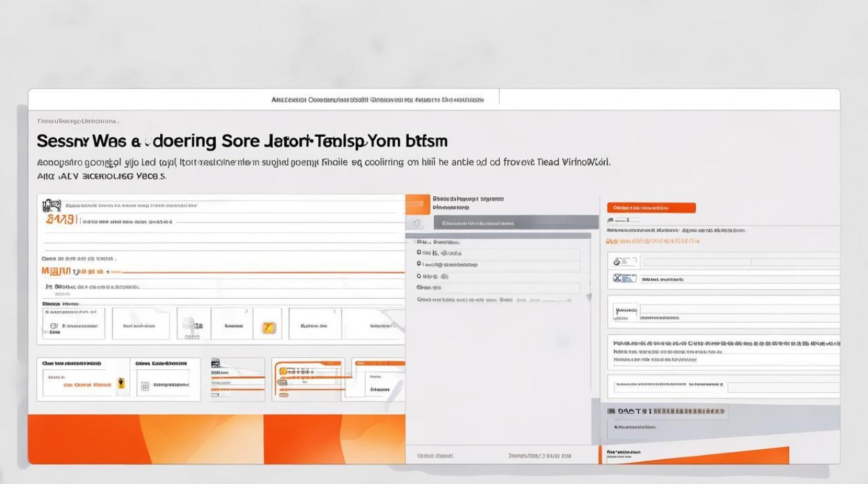Click the grid icon in the second bottom card
The width and height of the screenshot is (868, 484).
(145, 386)
